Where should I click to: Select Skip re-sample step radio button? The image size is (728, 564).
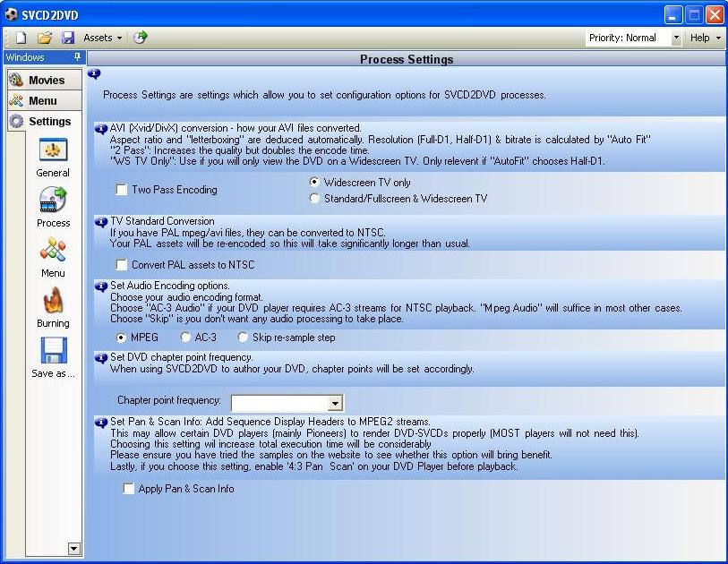pyautogui.click(x=243, y=338)
